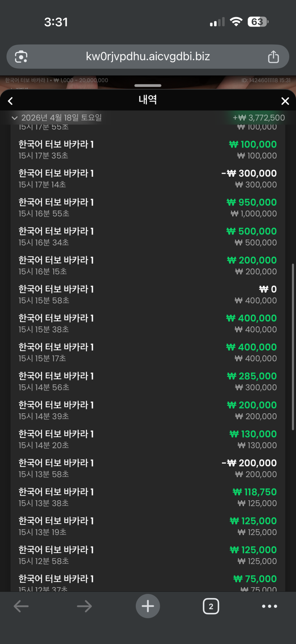Open the 15시 17분 14초 entry losing ₩300,000
The width and height of the screenshot is (296, 644).
click(x=147, y=178)
